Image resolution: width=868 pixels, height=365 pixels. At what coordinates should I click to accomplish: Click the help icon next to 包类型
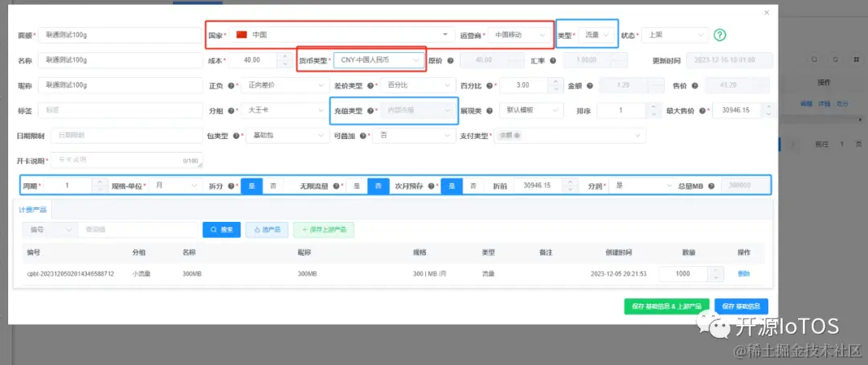tap(235, 135)
